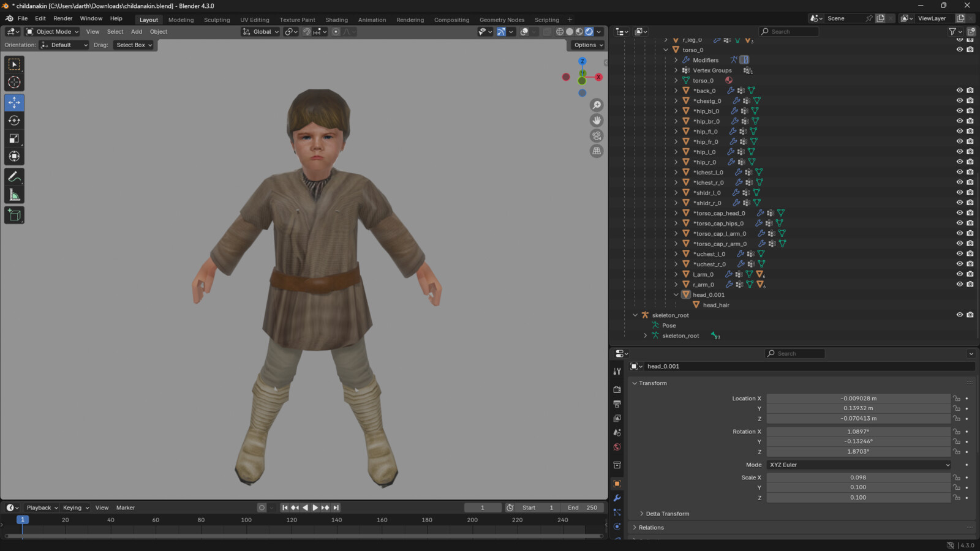The width and height of the screenshot is (980, 551).
Task: Open the Playback menu in timeline
Action: [x=42, y=508]
